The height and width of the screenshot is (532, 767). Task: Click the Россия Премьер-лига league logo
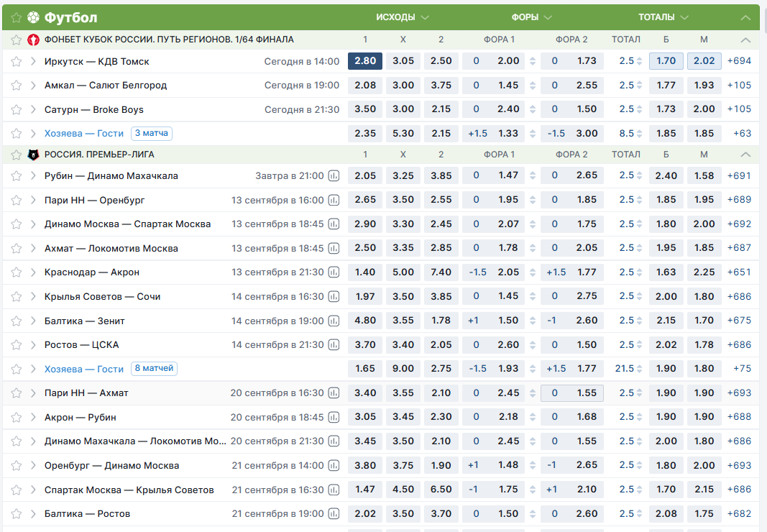(33, 155)
